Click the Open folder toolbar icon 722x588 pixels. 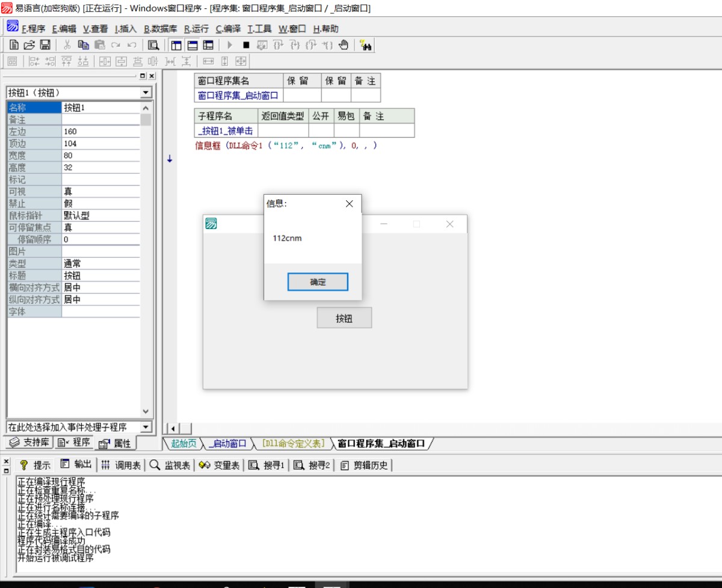coord(29,45)
